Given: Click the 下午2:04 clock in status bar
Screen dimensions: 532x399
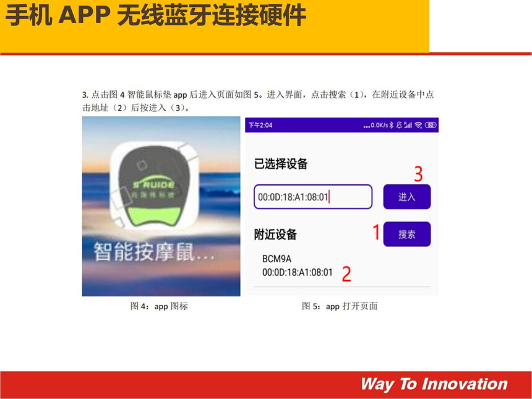Looking at the screenshot, I should click(260, 125).
